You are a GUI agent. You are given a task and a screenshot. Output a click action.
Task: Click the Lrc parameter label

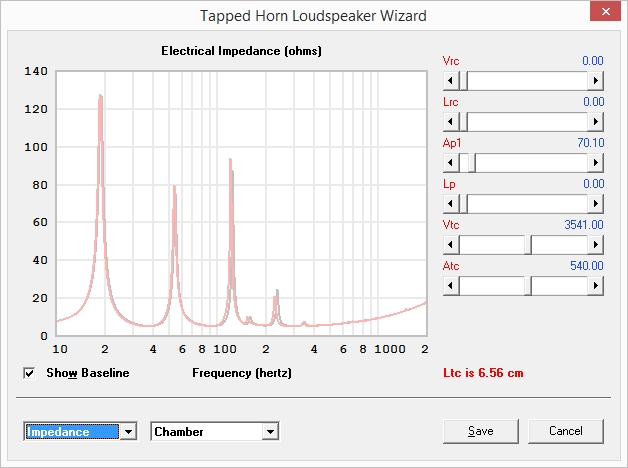click(x=451, y=102)
